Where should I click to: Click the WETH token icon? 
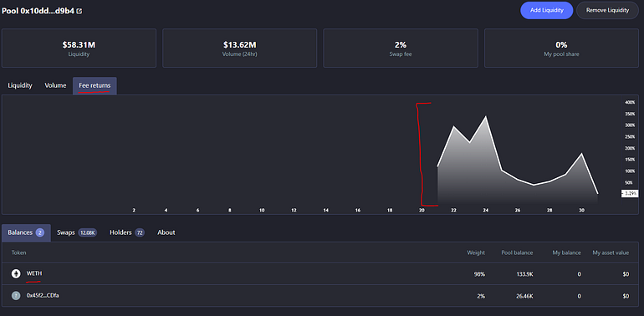tap(16, 273)
